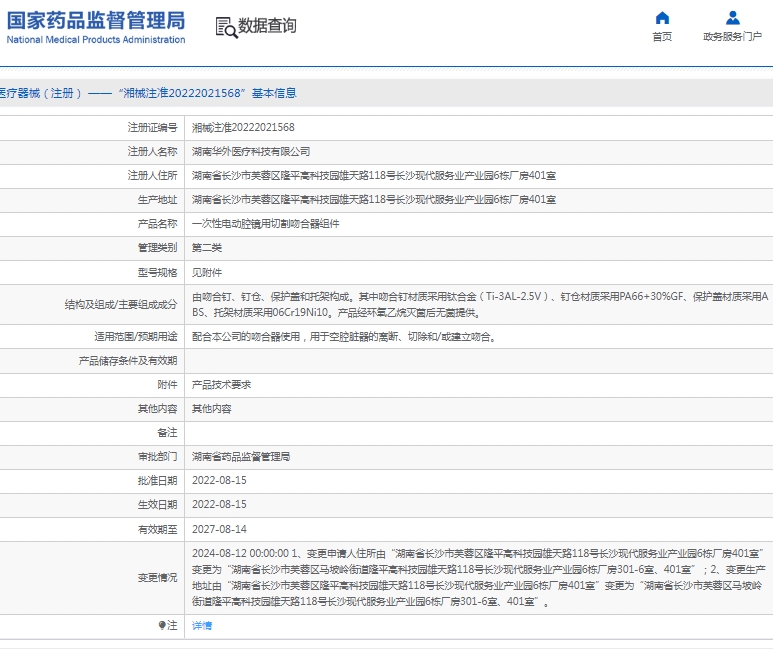
Task: Click the 政务服务门户 text link
Action: tap(733, 37)
